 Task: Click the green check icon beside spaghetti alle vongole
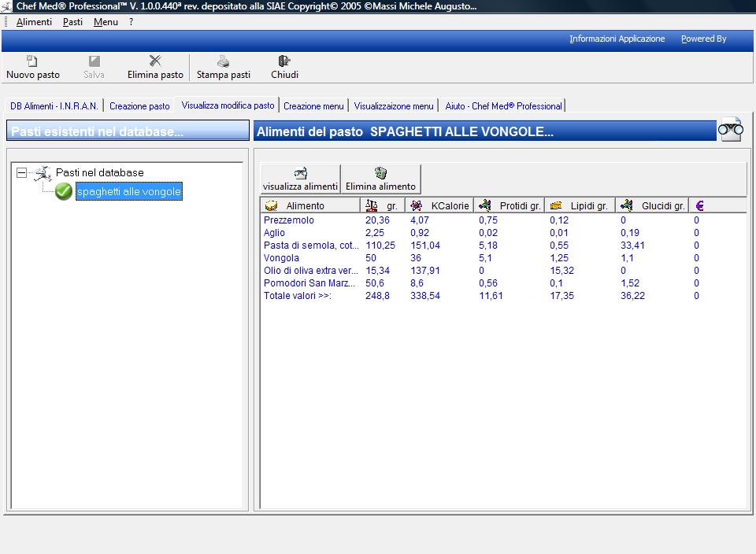(x=64, y=191)
